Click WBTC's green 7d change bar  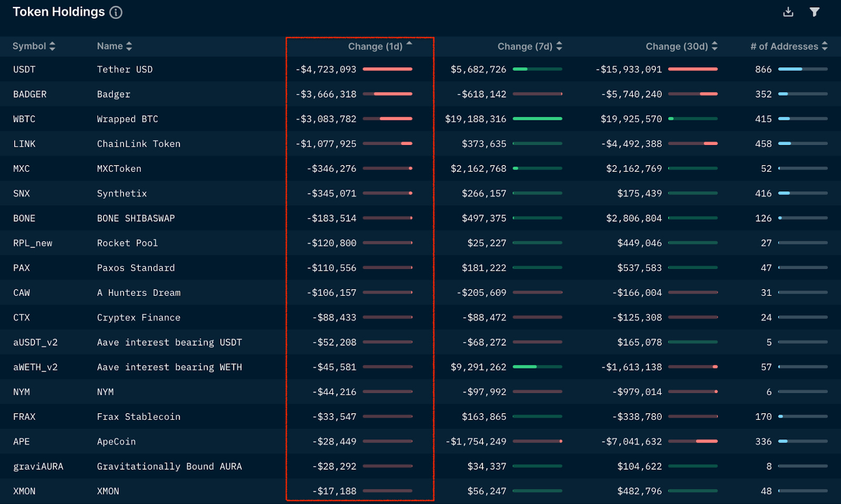[537, 119]
